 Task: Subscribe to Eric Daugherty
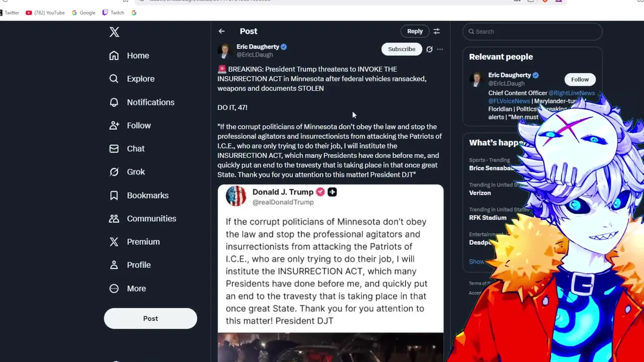(401, 49)
